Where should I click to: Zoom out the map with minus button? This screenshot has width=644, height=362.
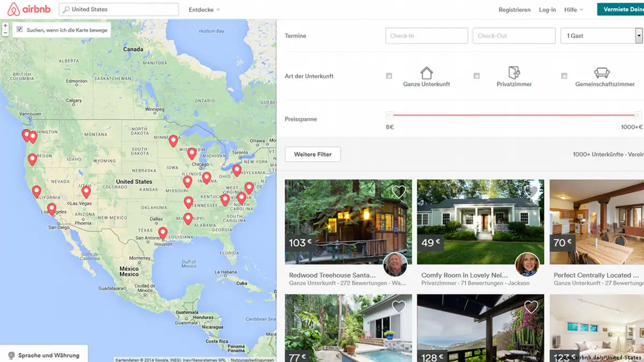[x=5, y=33]
